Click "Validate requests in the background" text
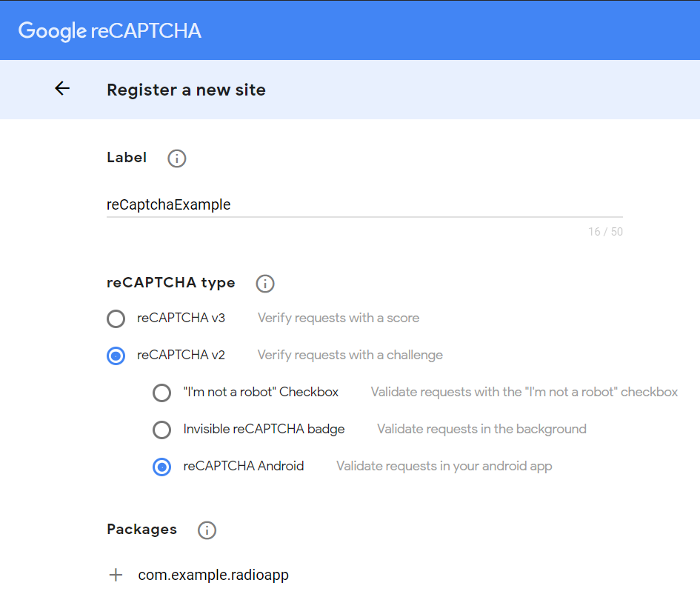The width and height of the screenshot is (700, 597). [x=481, y=429]
